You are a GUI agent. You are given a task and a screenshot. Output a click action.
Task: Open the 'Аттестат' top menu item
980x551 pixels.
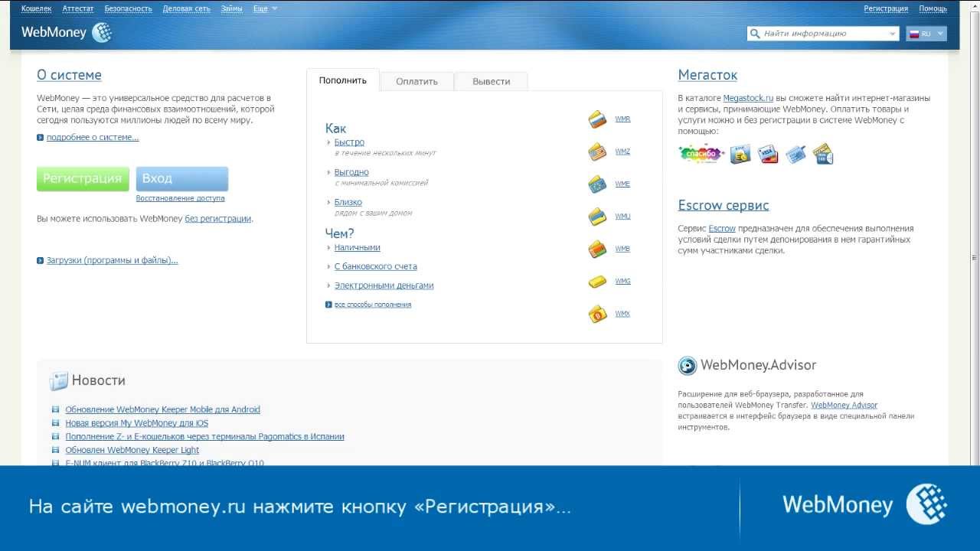click(x=78, y=9)
